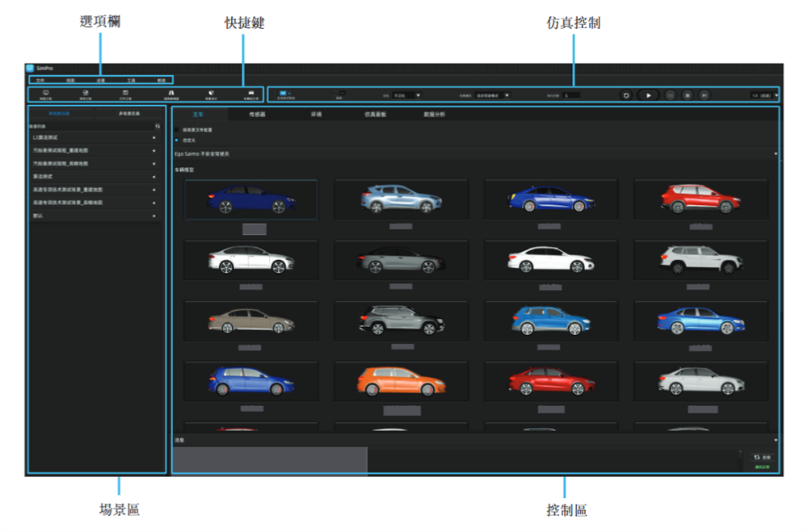Click the refresh icon above scenario list
808x532 pixels.
click(158, 127)
